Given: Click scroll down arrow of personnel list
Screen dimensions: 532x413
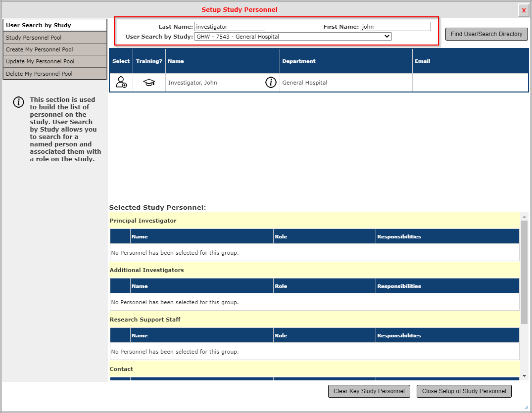Looking at the screenshot, I should [x=524, y=376].
